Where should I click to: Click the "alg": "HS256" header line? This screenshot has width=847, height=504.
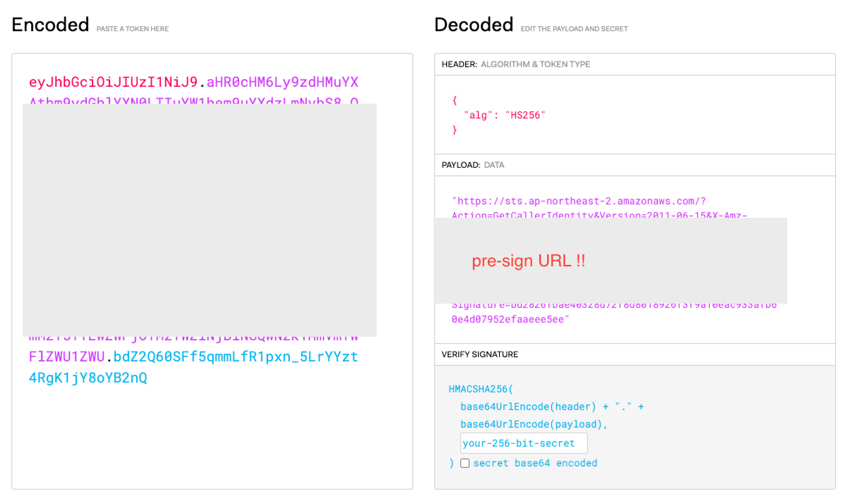point(504,115)
